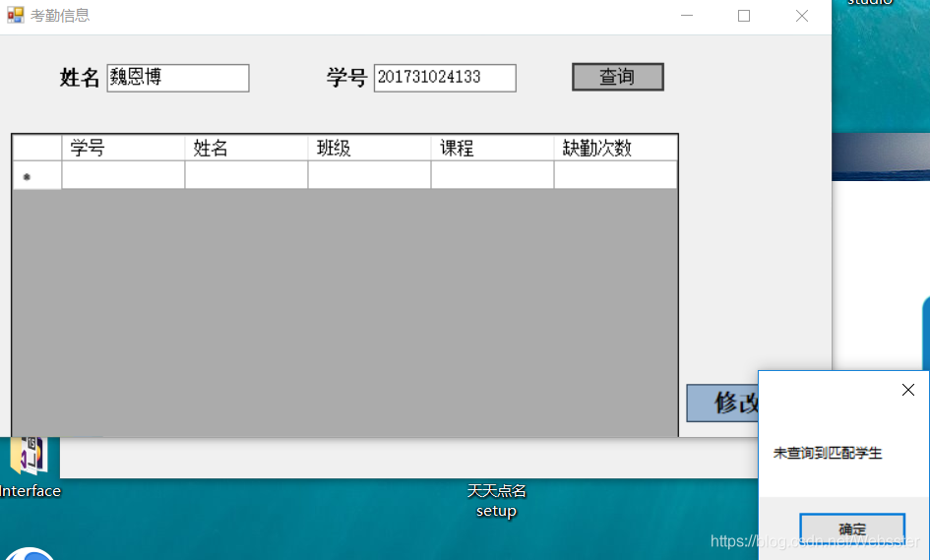This screenshot has height=560, width=930.
Task: Maximize the 考勤信息 window
Action: (x=744, y=16)
